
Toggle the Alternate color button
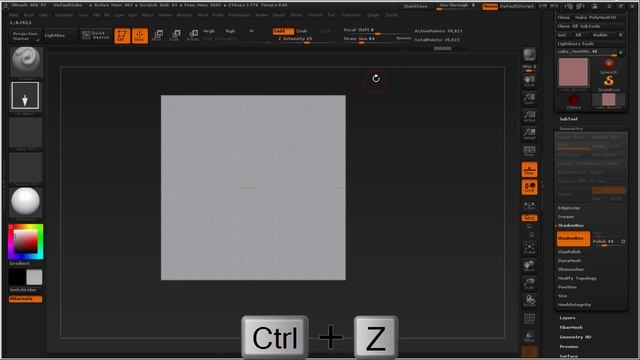pyautogui.click(x=25, y=299)
